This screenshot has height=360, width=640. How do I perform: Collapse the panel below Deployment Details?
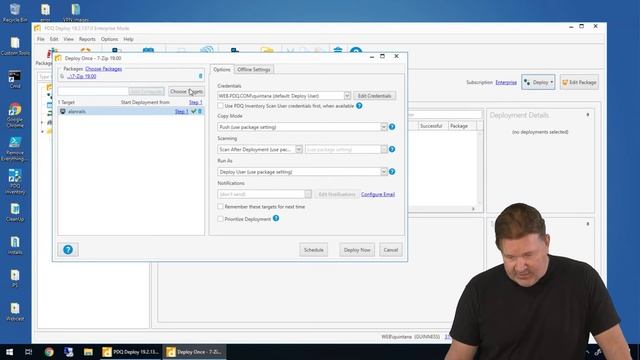[588, 224]
